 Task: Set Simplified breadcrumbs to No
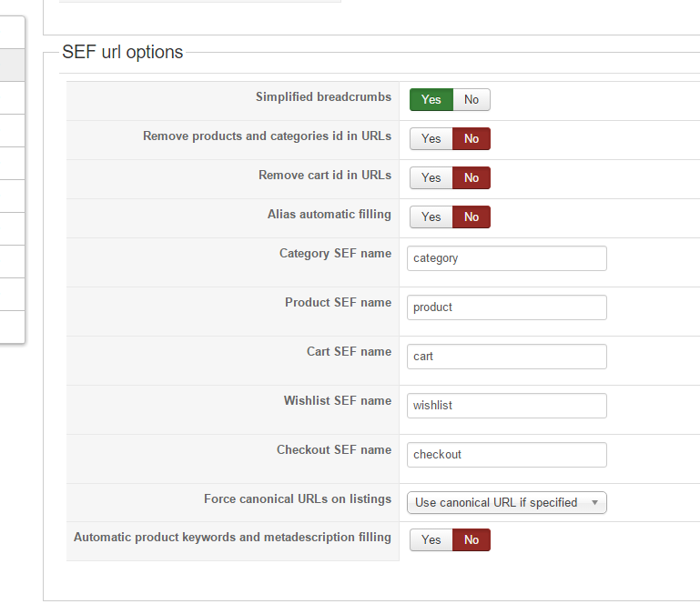click(x=472, y=99)
